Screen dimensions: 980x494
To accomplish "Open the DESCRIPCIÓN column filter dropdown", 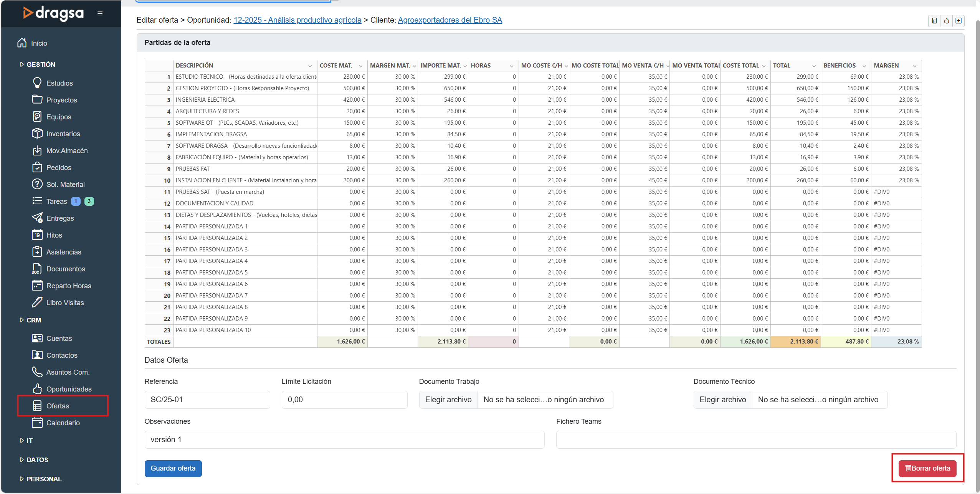I will click(310, 66).
